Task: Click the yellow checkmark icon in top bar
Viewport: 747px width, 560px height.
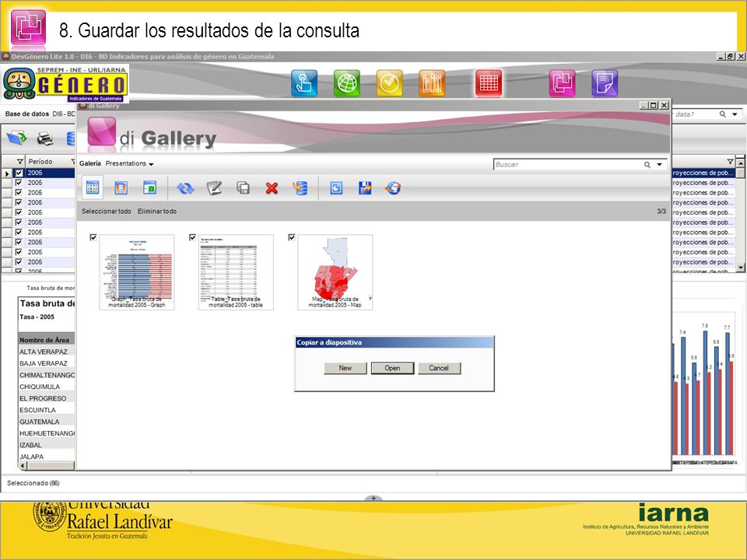Action: click(x=390, y=83)
